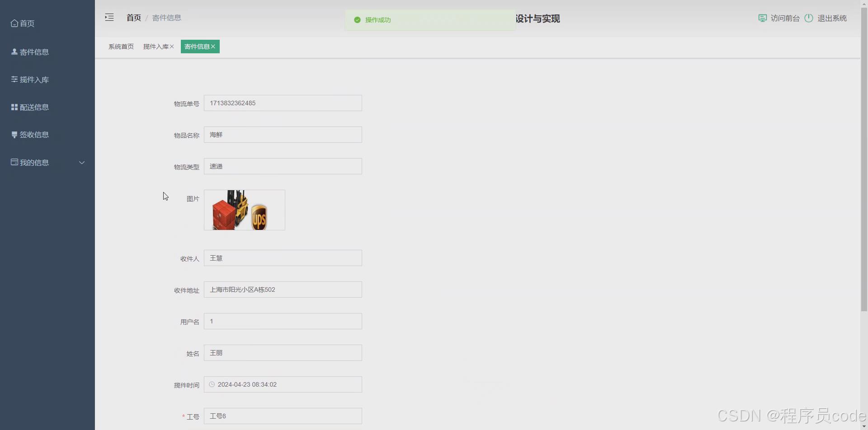The image size is (868, 430).
Task: Toggle the sidebar collapse hamburger icon
Action: [109, 18]
